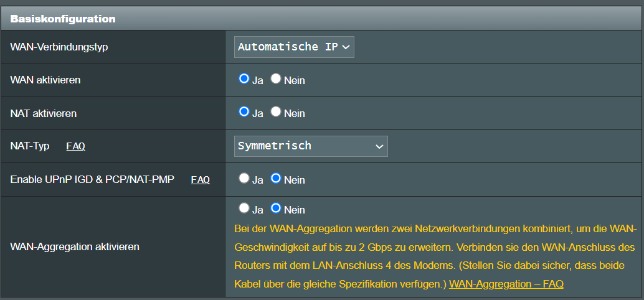Image resolution: width=644 pixels, height=300 pixels.
Task: Click the Enable UPnP IGD & PCP/NAT-PMP label
Action: pos(92,180)
